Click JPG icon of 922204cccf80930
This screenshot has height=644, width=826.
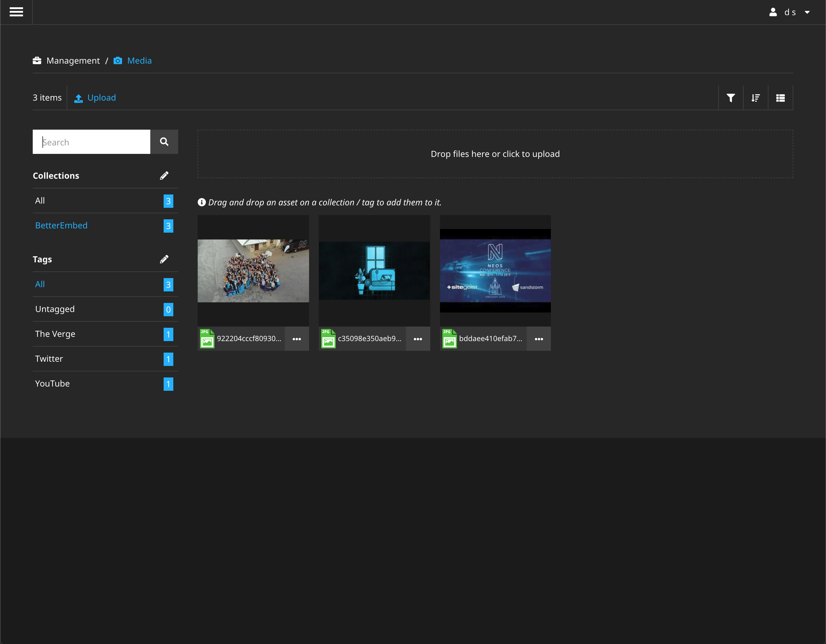pos(207,338)
